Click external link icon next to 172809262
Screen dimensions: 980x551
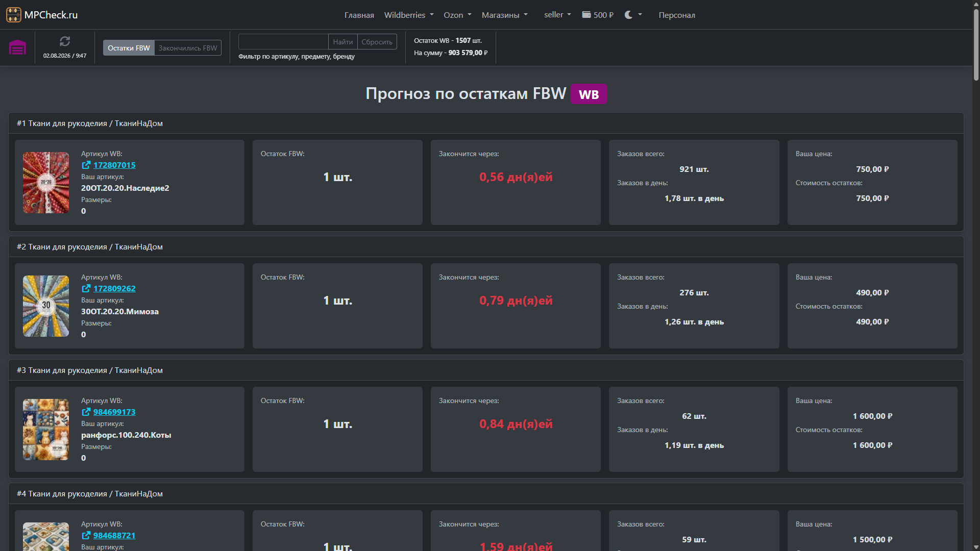(86, 288)
